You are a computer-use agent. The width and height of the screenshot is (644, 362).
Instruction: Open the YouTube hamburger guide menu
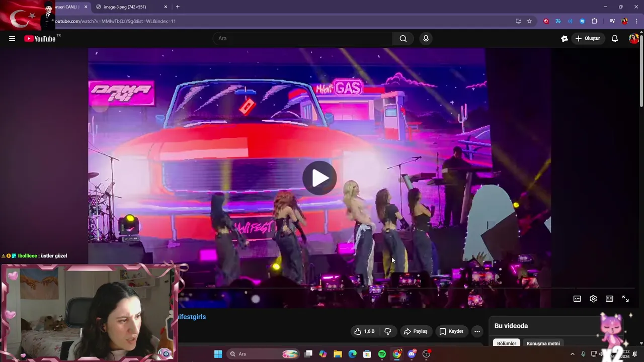12,39
